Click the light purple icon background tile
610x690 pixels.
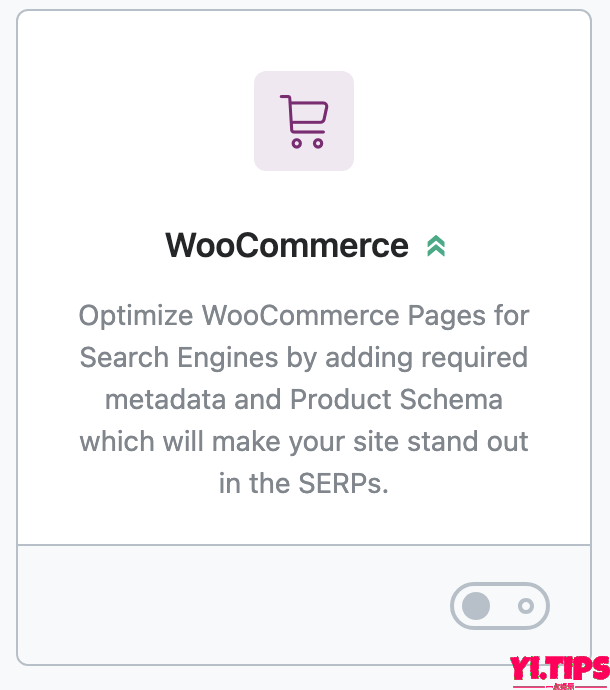click(270, 90)
